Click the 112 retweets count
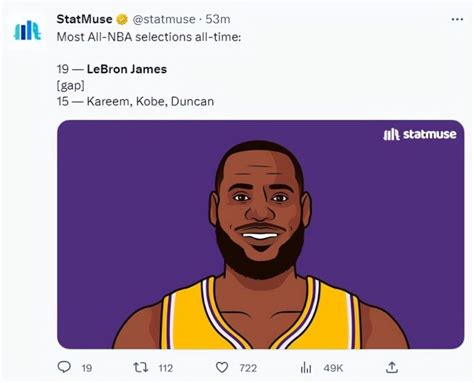Viewport: 474px width, 383px height. click(x=166, y=368)
